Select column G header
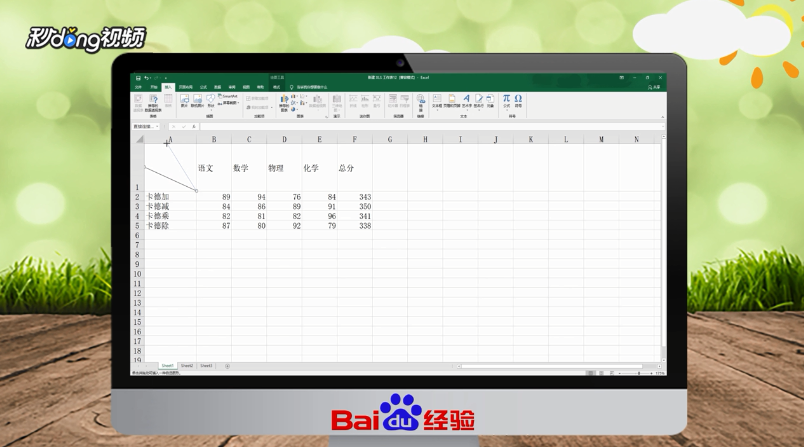 390,139
